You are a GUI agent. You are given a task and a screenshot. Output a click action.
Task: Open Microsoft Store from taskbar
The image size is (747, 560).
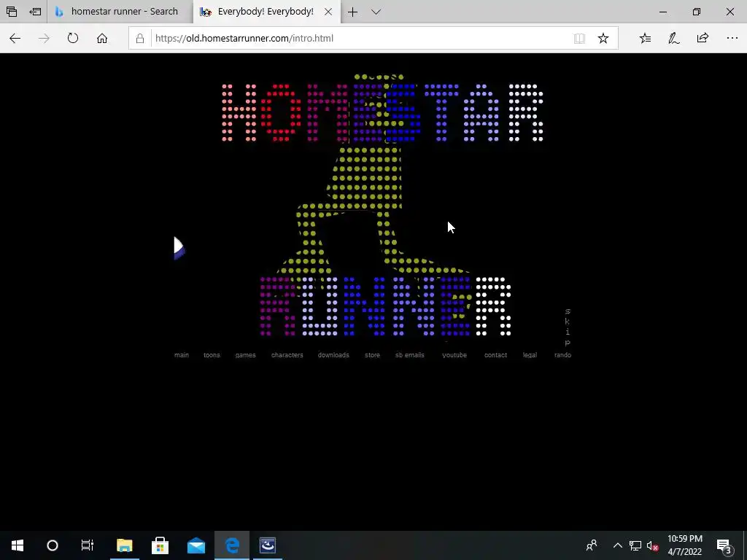(160, 545)
